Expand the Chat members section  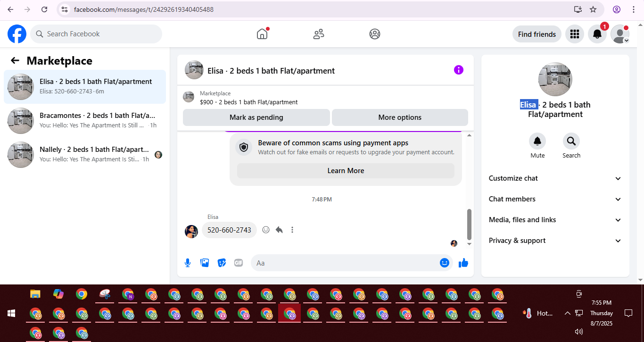555,199
